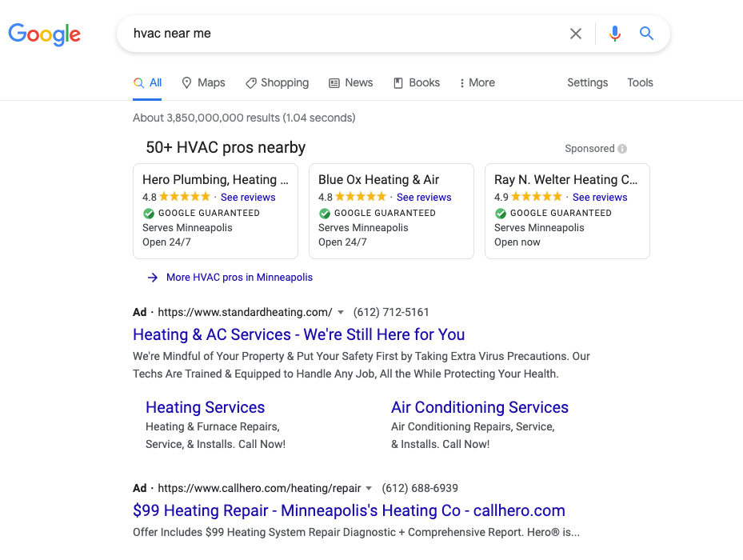Click the Google logo
This screenshot has width=743, height=560.
[44, 34]
